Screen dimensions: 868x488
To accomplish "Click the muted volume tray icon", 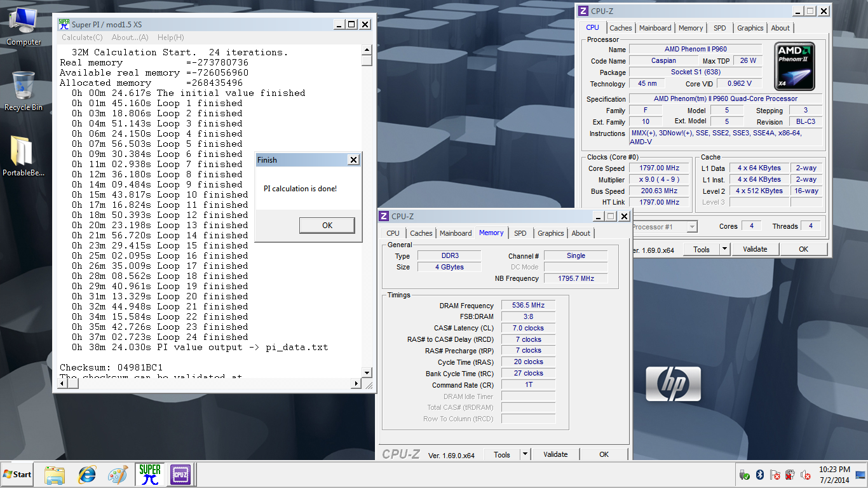I will tap(806, 475).
